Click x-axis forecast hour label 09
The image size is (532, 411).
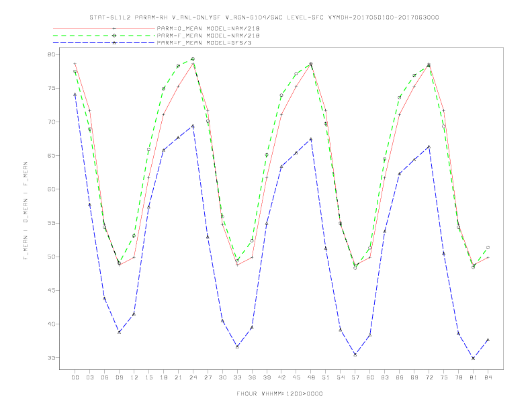[119, 377]
